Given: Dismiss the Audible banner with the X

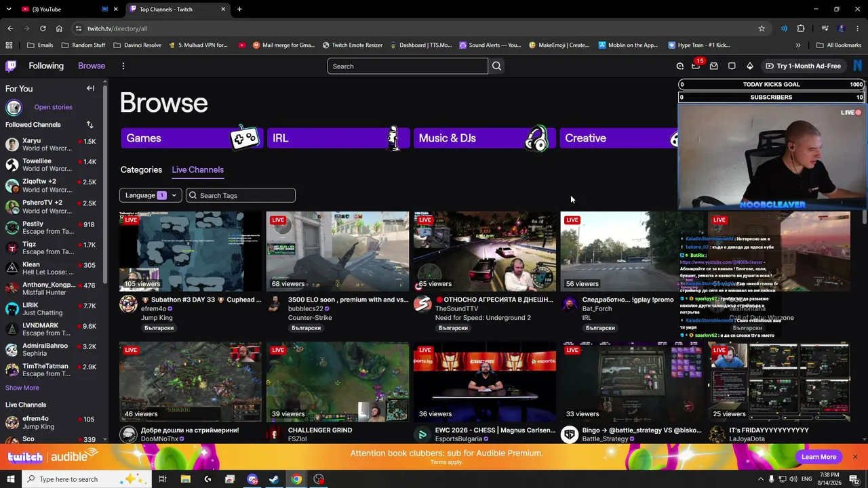Looking at the screenshot, I should coord(855,457).
